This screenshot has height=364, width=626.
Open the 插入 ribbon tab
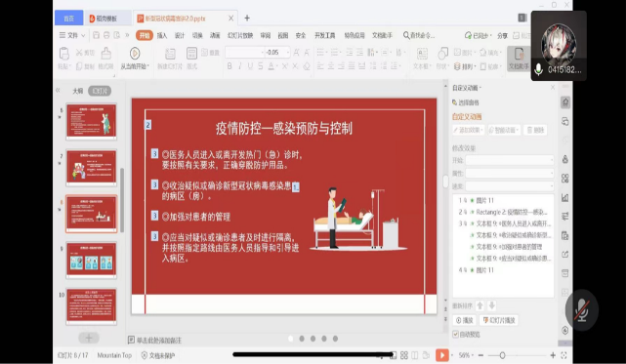(x=162, y=35)
